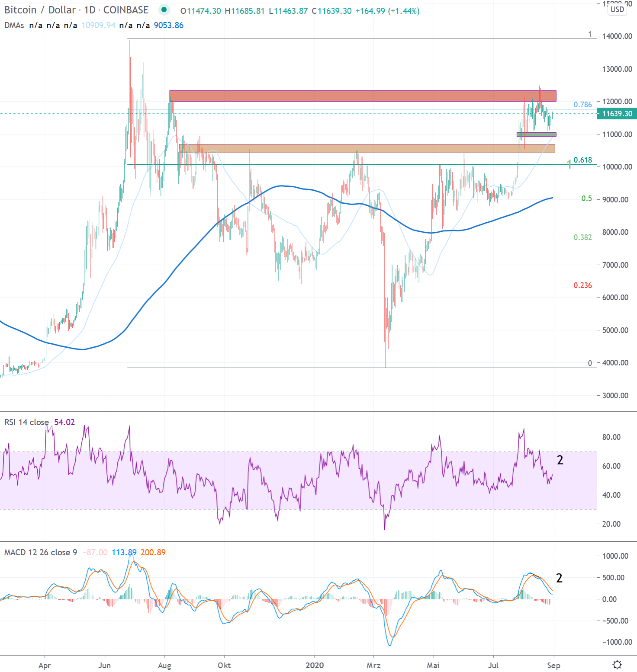
Task: Select the DMAs indicator legend
Action: pyautogui.click(x=14, y=26)
